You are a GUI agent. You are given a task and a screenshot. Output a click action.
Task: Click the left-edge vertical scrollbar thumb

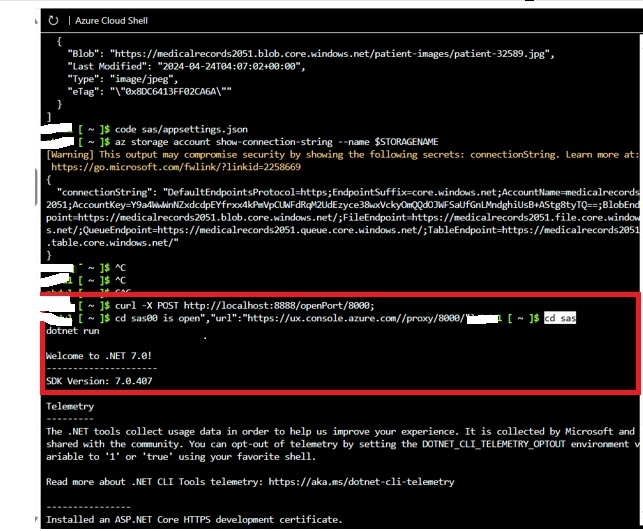pos(36,188)
